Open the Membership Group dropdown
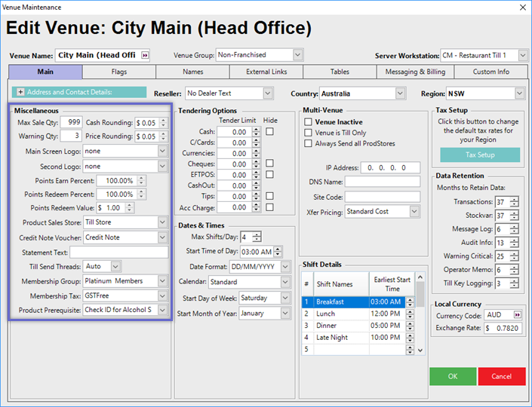Screen dimensions: 532x407 [x=162, y=281]
